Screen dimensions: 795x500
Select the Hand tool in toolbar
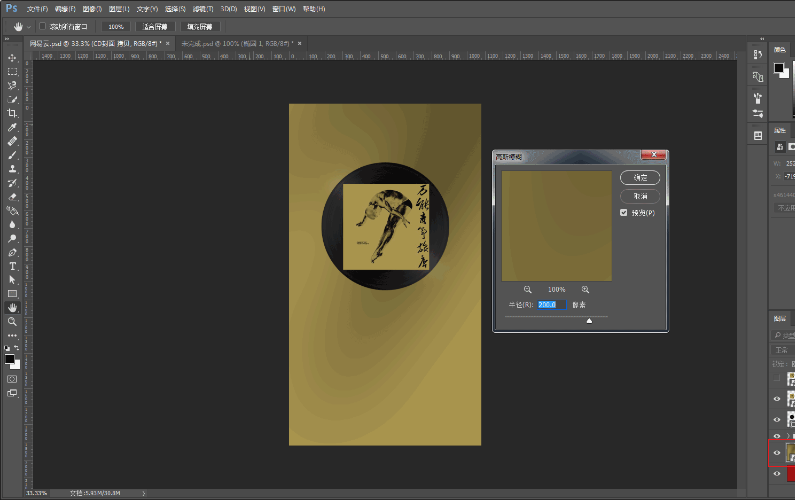[x=12, y=308]
